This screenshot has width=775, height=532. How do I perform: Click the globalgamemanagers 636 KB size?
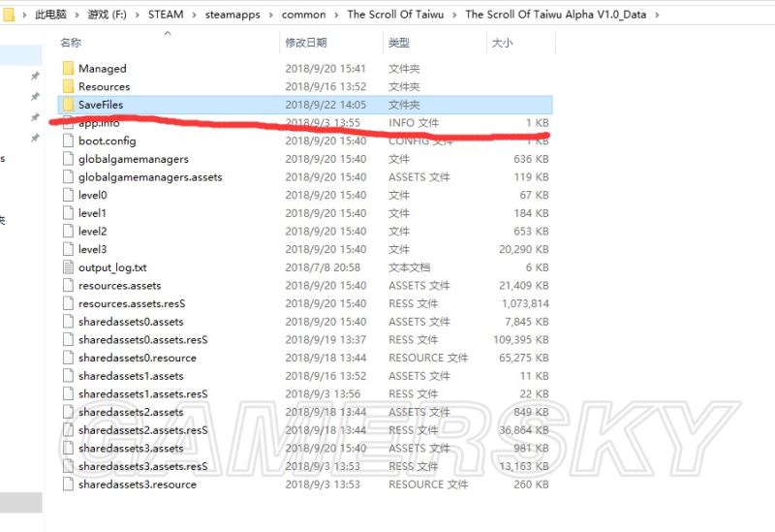click(x=531, y=159)
